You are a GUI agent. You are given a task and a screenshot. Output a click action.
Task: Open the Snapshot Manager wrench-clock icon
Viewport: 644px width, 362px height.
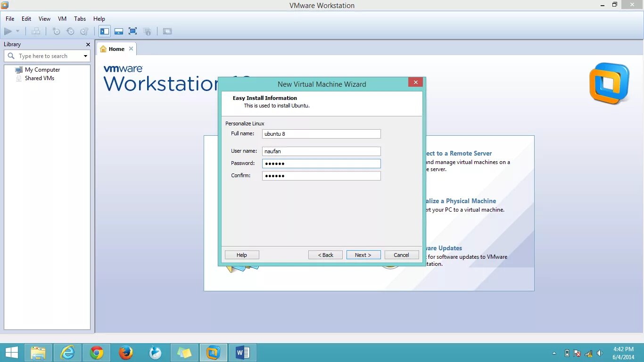click(x=84, y=32)
